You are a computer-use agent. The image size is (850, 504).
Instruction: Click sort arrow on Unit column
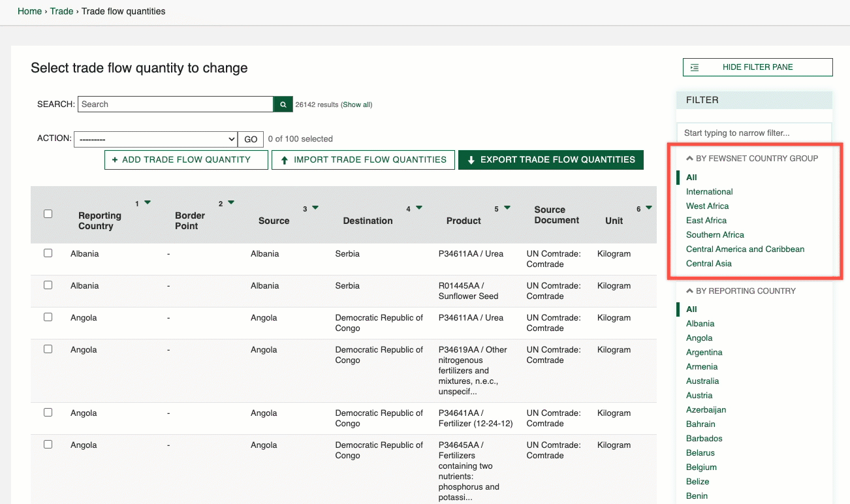coord(648,208)
